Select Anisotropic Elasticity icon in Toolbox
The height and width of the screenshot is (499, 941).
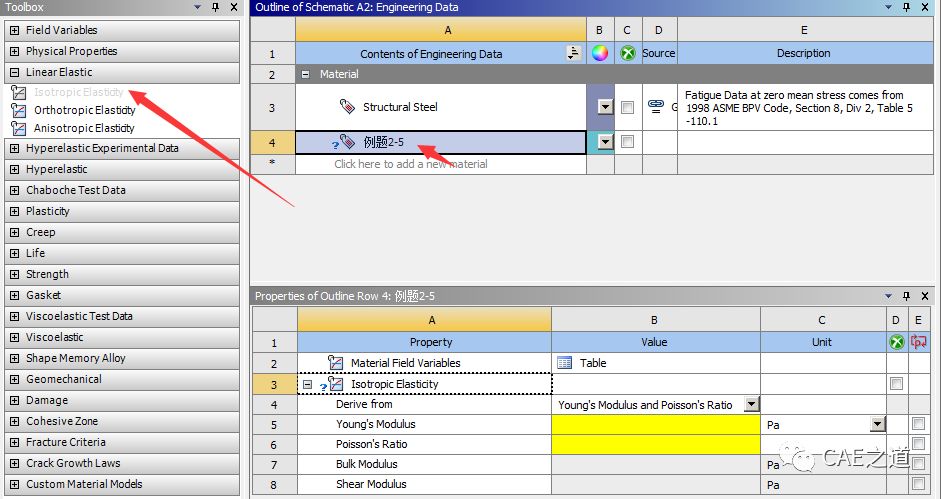pyautogui.click(x=19, y=129)
